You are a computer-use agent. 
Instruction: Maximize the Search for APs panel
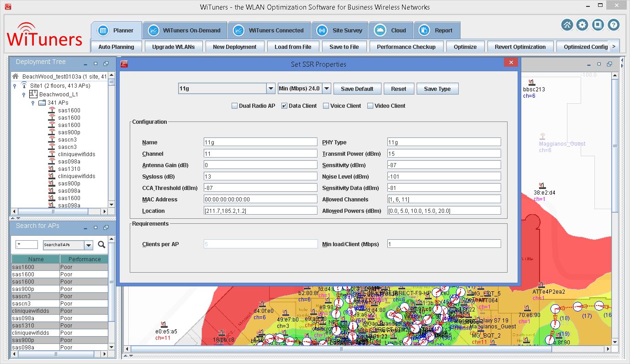[95, 228]
